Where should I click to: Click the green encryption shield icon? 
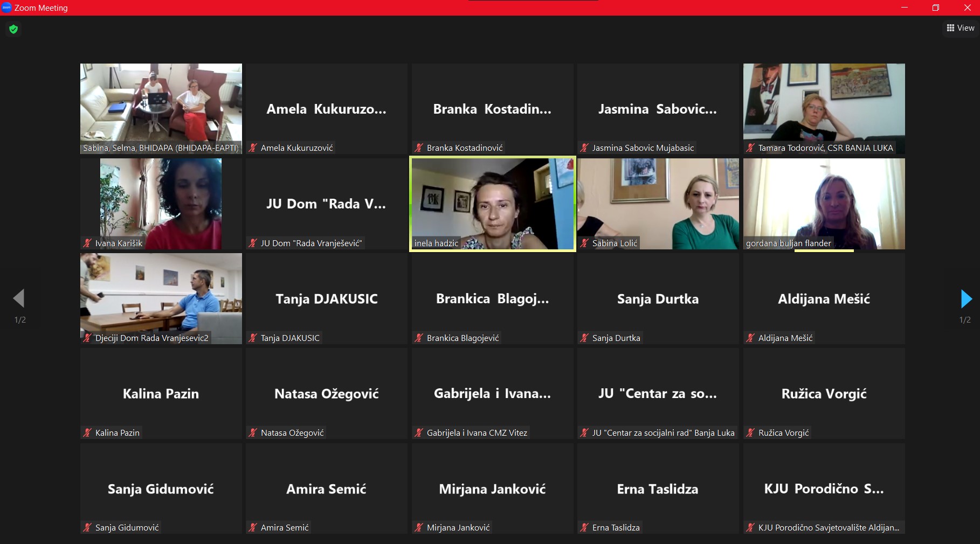pyautogui.click(x=13, y=29)
